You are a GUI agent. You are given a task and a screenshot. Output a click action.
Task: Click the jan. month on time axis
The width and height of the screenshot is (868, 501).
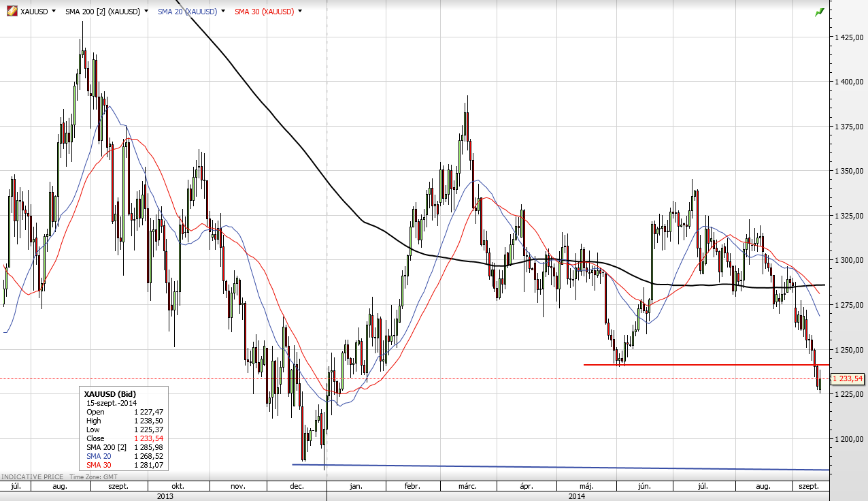[356, 487]
